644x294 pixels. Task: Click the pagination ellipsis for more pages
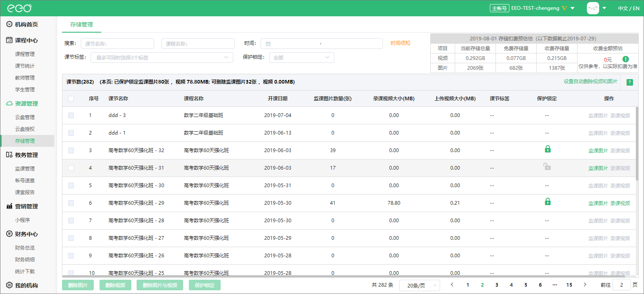(555, 285)
